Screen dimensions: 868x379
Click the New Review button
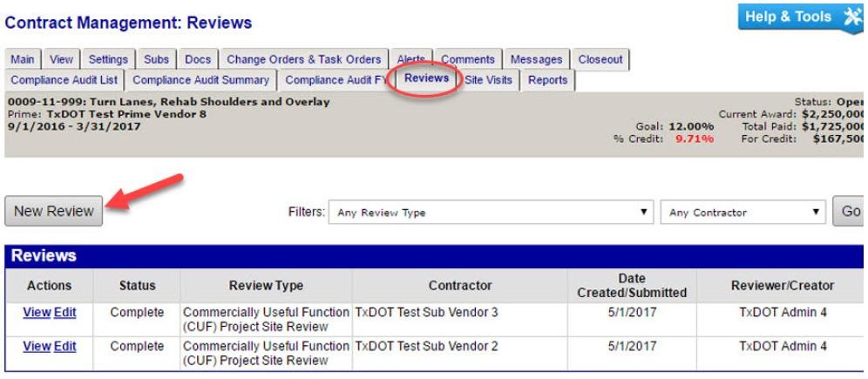point(54,211)
